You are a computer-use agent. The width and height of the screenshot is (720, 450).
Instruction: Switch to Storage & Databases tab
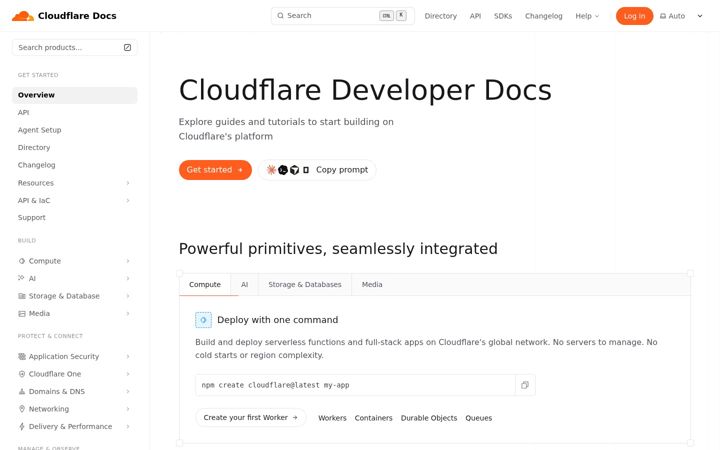coord(305,285)
